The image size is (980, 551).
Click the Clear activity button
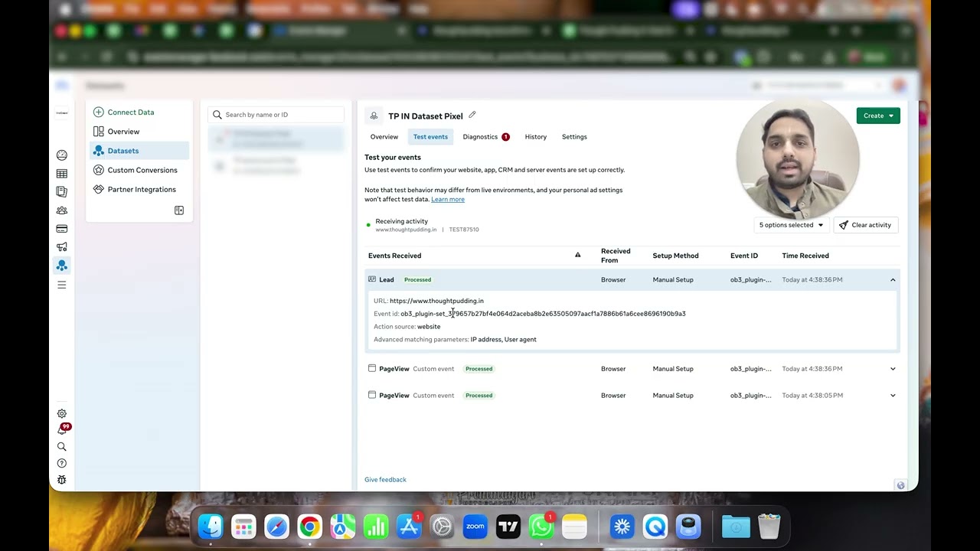pyautogui.click(x=865, y=225)
